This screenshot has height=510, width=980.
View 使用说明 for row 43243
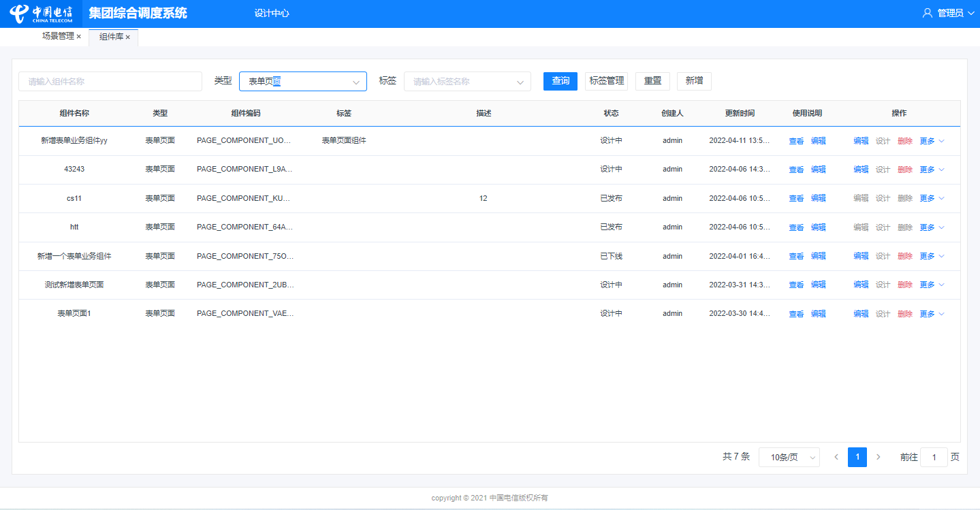796,170
